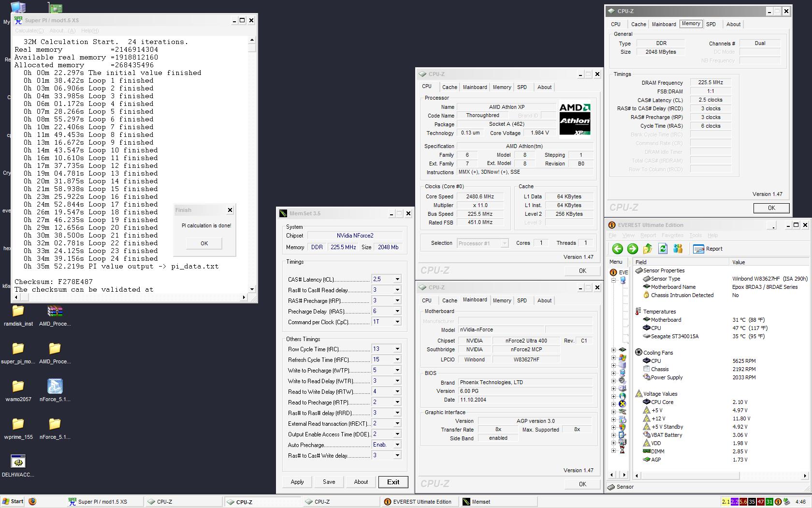Click Value column header in EVEREST
Screen dimensions: 812x508
(x=768, y=262)
